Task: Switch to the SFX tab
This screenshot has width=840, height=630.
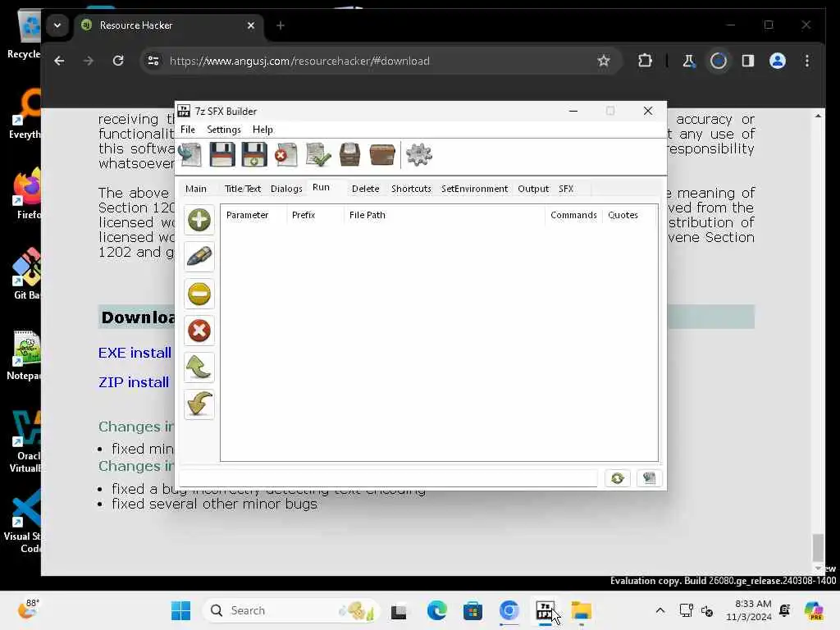Action: (566, 189)
